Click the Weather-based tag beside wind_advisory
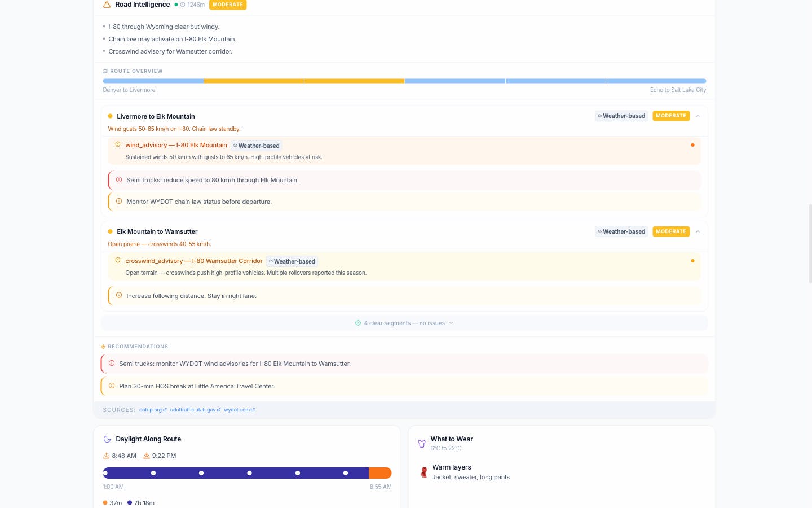The image size is (812, 508). pos(257,146)
